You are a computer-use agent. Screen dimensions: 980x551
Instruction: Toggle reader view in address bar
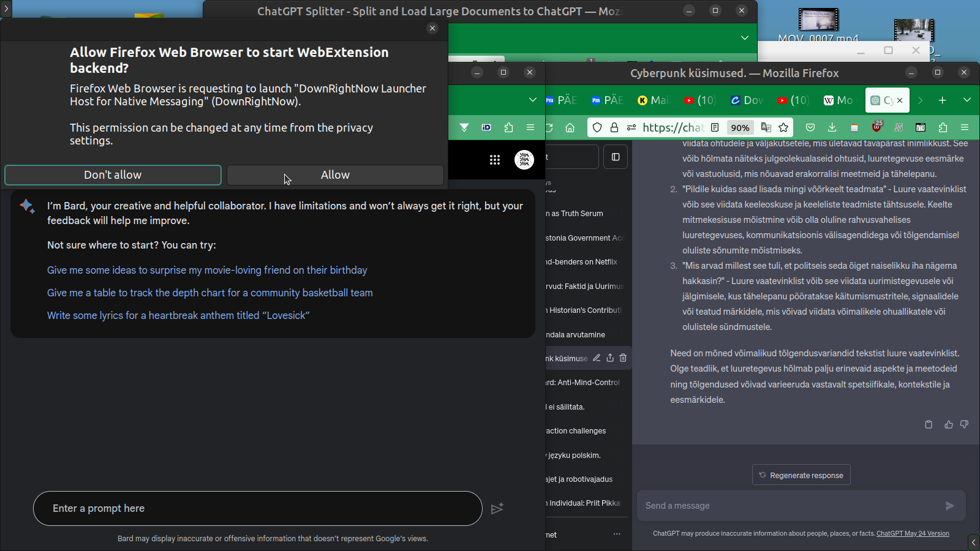tap(715, 127)
